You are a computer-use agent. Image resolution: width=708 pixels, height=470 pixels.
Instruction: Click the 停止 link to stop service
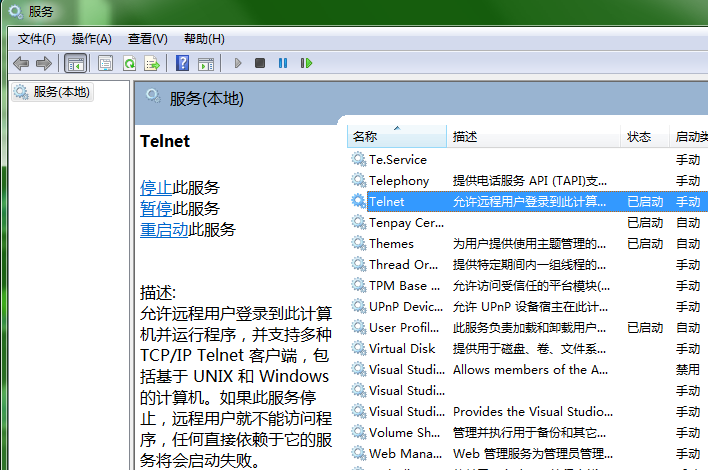coord(156,187)
